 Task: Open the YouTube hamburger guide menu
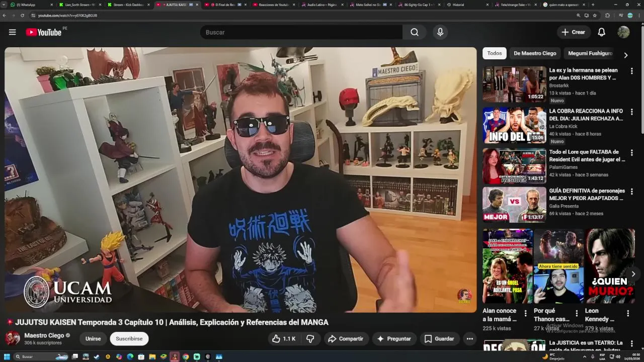[12, 32]
